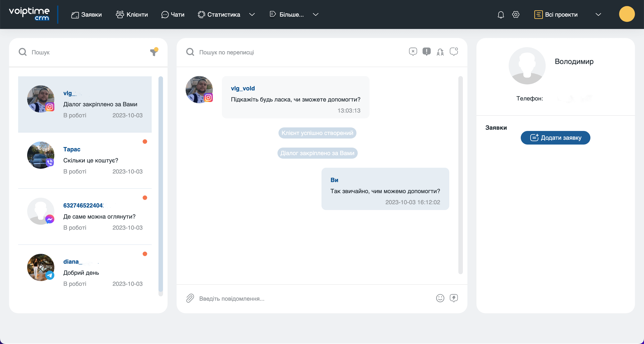Open settings gear in top bar
The width and height of the screenshot is (644, 344).
pyautogui.click(x=515, y=15)
